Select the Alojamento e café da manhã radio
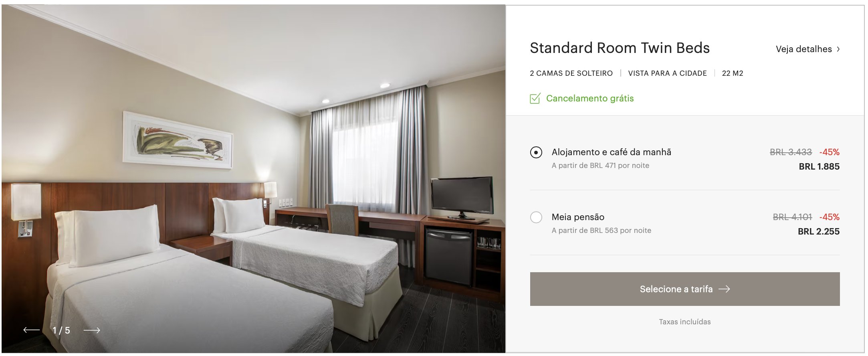 (x=536, y=152)
